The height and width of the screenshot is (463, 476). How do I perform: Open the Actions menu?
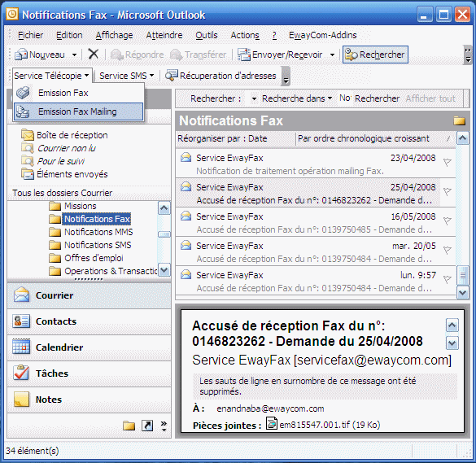(x=245, y=35)
